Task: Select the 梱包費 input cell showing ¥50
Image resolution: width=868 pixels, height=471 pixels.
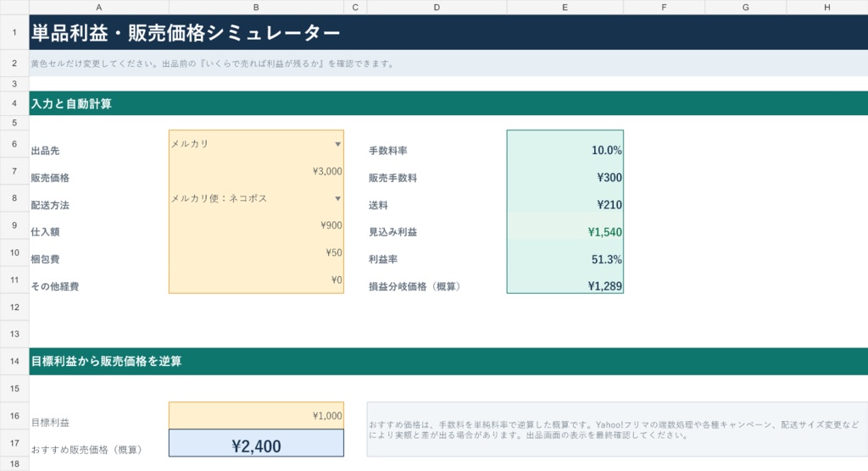Action: pyautogui.click(x=256, y=252)
